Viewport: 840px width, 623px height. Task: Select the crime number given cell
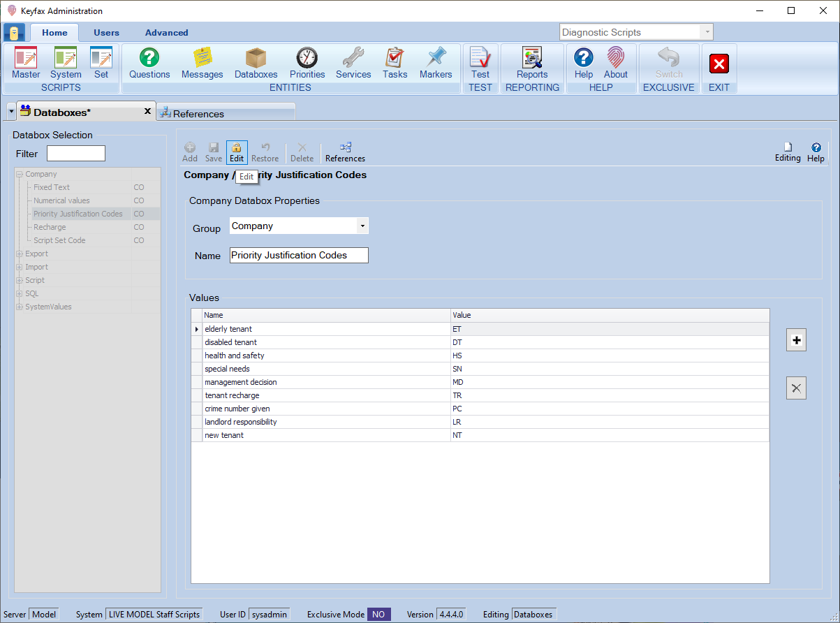pyautogui.click(x=326, y=409)
